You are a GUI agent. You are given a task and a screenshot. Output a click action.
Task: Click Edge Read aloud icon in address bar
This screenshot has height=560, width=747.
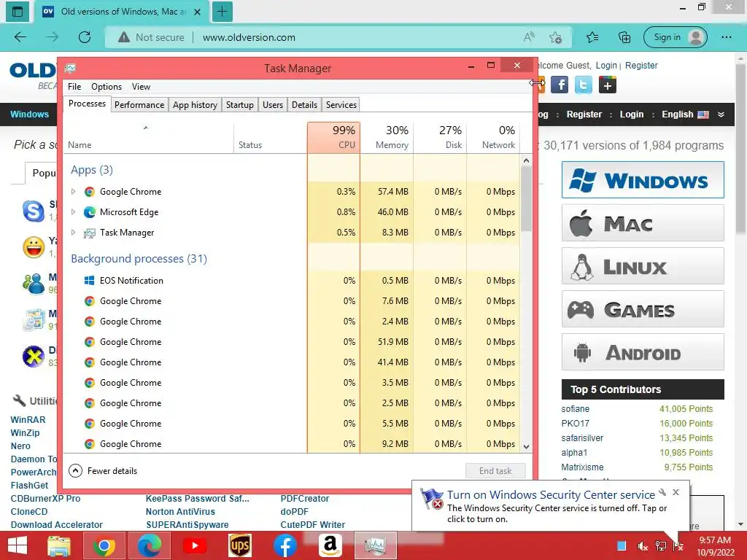click(x=529, y=37)
